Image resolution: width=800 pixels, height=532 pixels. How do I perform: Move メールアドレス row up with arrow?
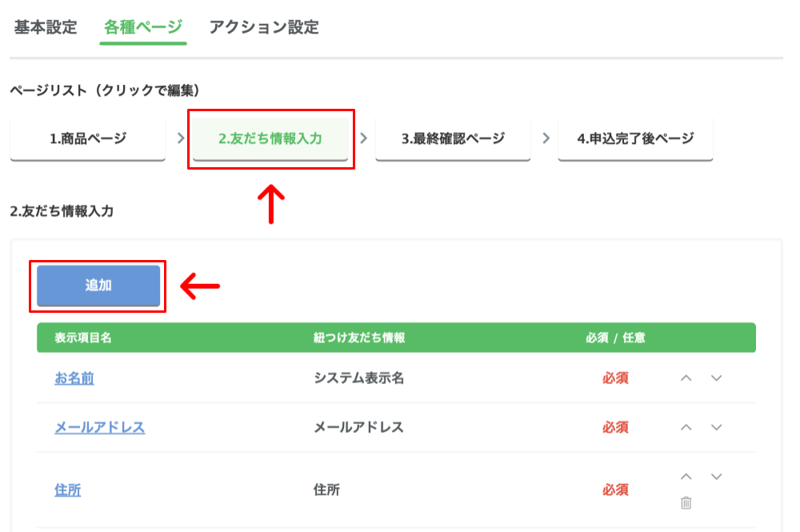coord(686,427)
